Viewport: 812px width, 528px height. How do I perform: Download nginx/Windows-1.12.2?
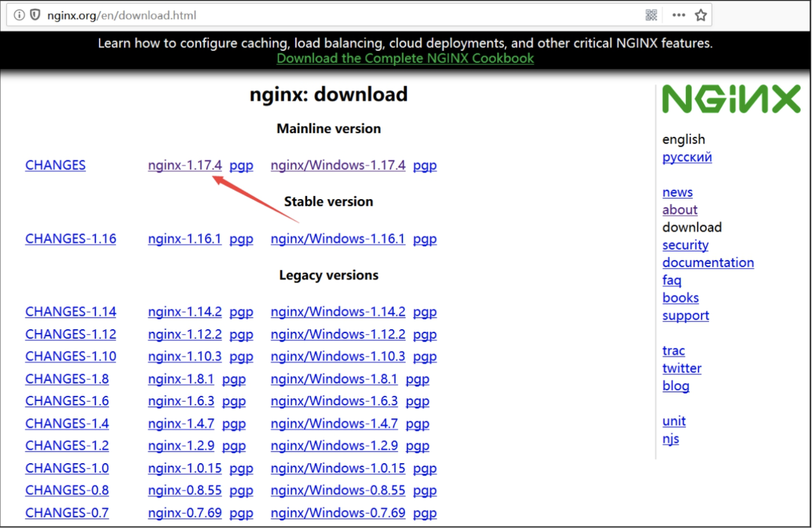tap(338, 335)
